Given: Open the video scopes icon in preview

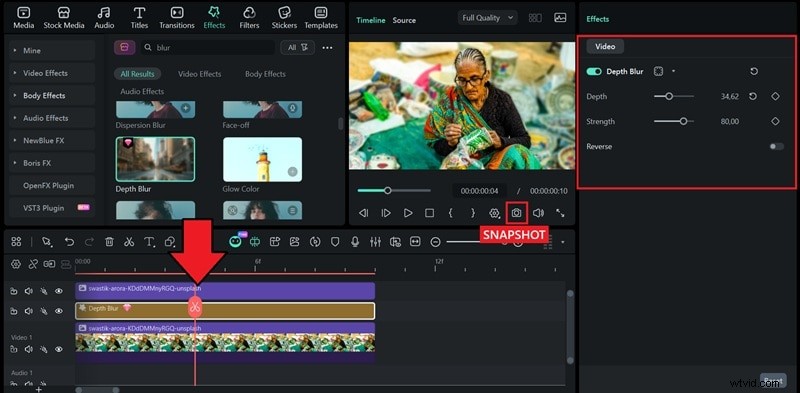Looking at the screenshot, I should coord(560,18).
